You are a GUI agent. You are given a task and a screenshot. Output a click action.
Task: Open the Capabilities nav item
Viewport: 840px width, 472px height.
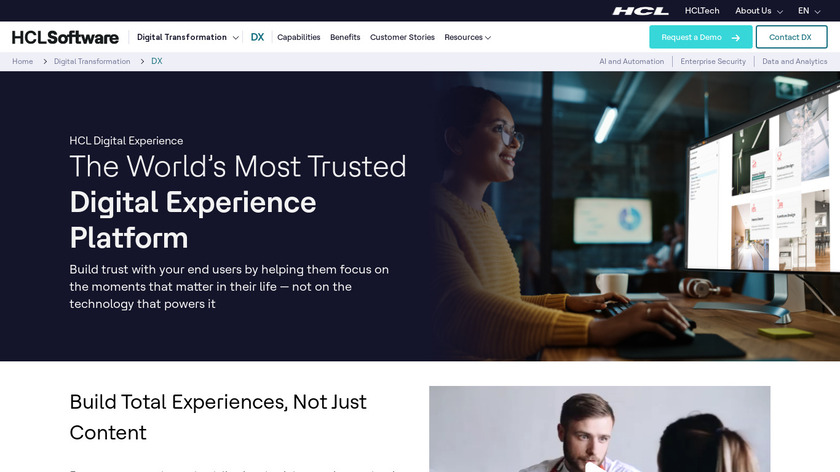coord(298,37)
